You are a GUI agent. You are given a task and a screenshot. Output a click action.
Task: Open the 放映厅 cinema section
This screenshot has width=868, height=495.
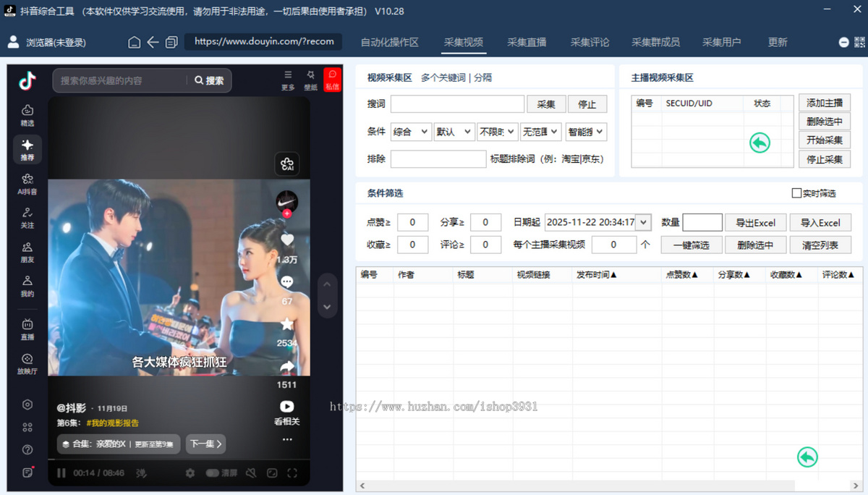[27, 363]
